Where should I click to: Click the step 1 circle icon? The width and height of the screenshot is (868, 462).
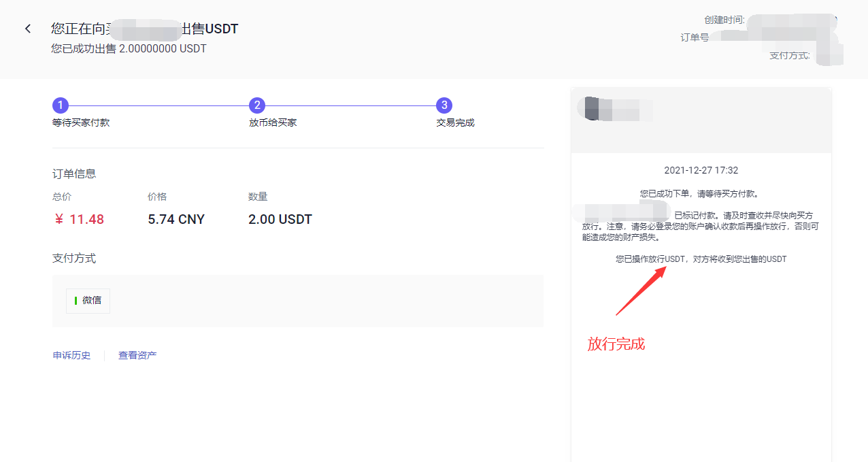[61, 105]
